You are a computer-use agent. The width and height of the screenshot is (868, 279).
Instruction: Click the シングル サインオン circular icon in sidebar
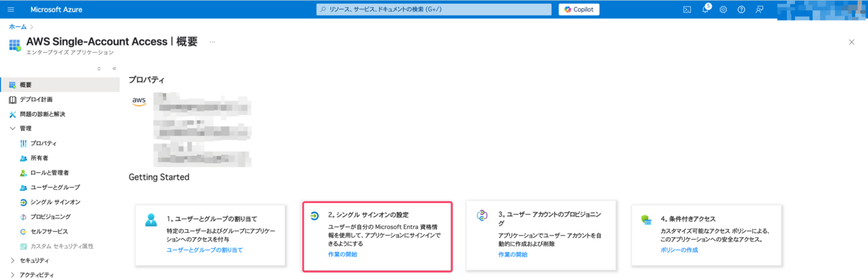point(24,202)
